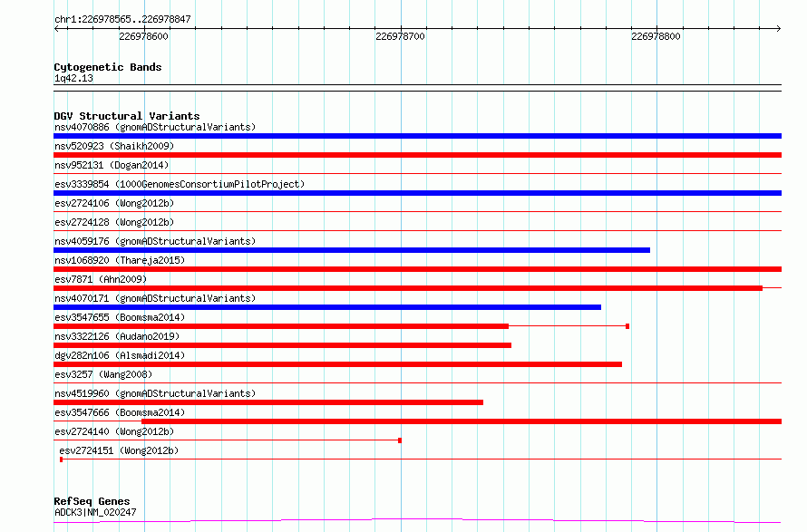Open esv2724128 (Wong2012b) label
This screenshot has width=807, height=532.
point(114,222)
